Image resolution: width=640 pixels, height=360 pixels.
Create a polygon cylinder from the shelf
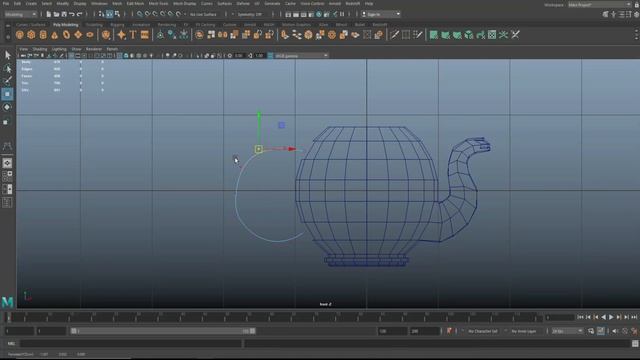(x=43, y=35)
